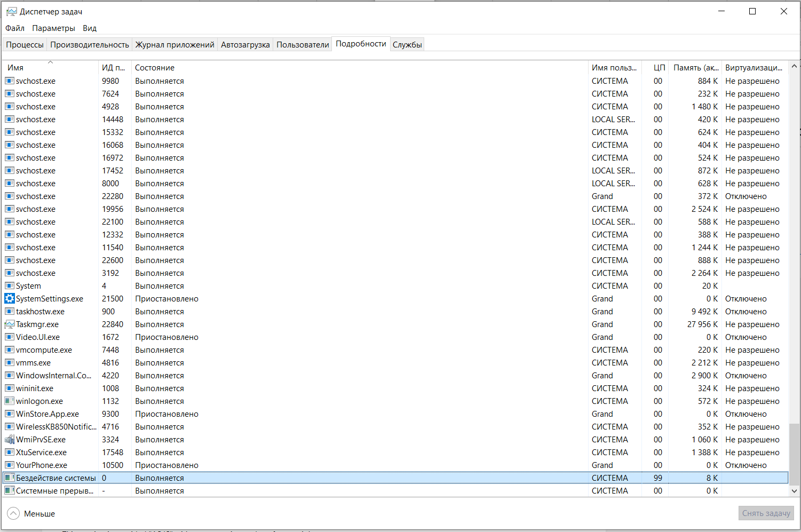Select the wininit.exe process name
The width and height of the screenshot is (801, 532).
[x=35, y=388]
